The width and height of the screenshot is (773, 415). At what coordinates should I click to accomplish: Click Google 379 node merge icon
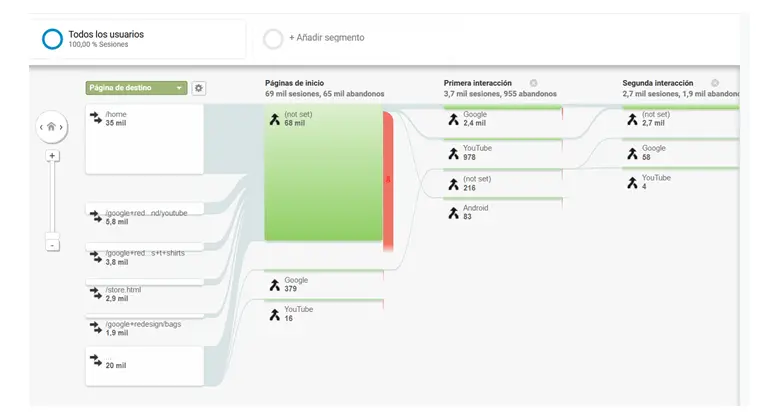[275, 285]
